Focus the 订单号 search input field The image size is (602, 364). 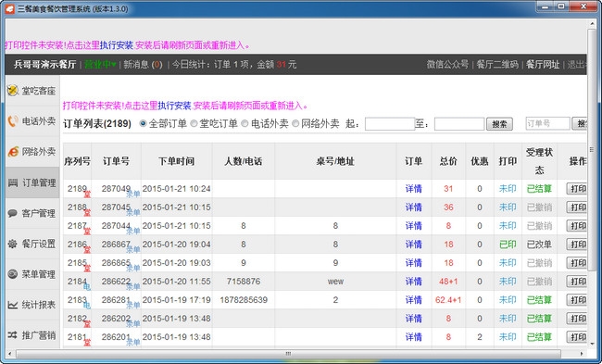click(x=548, y=123)
